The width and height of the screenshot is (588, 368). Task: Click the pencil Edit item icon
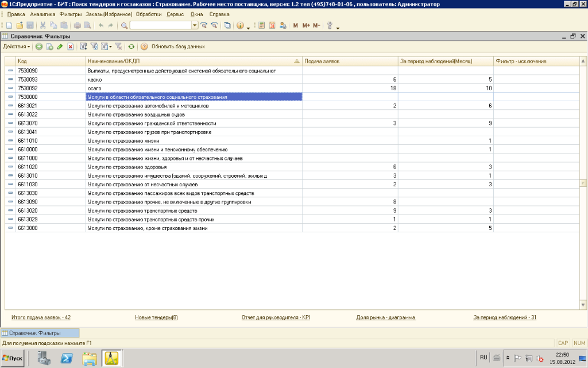tap(60, 47)
